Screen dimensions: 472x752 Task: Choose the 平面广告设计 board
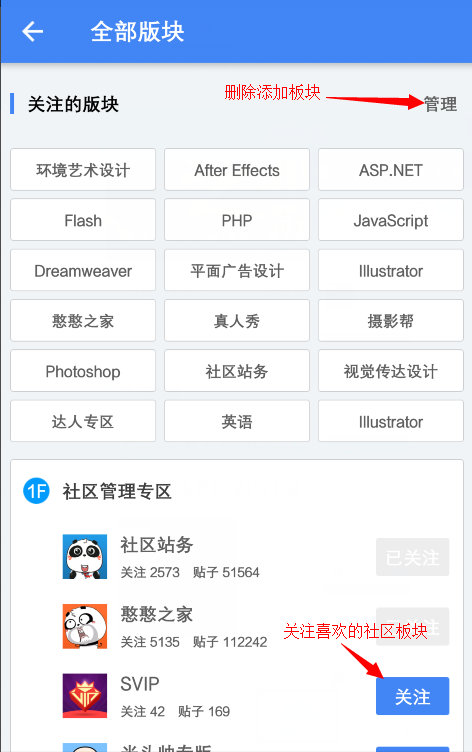(237, 270)
